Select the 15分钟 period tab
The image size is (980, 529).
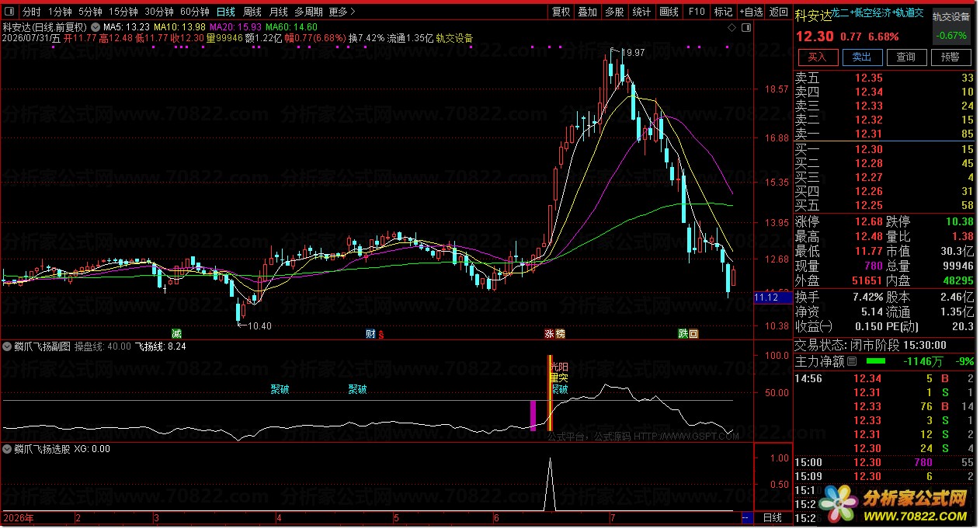(123, 12)
